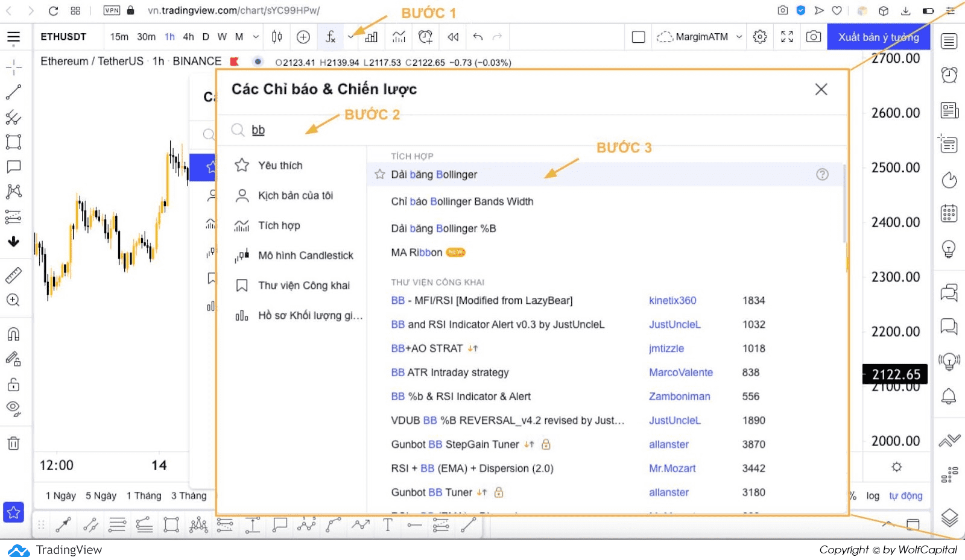
Task: Select the ruler measure tool
Action: pos(13,275)
